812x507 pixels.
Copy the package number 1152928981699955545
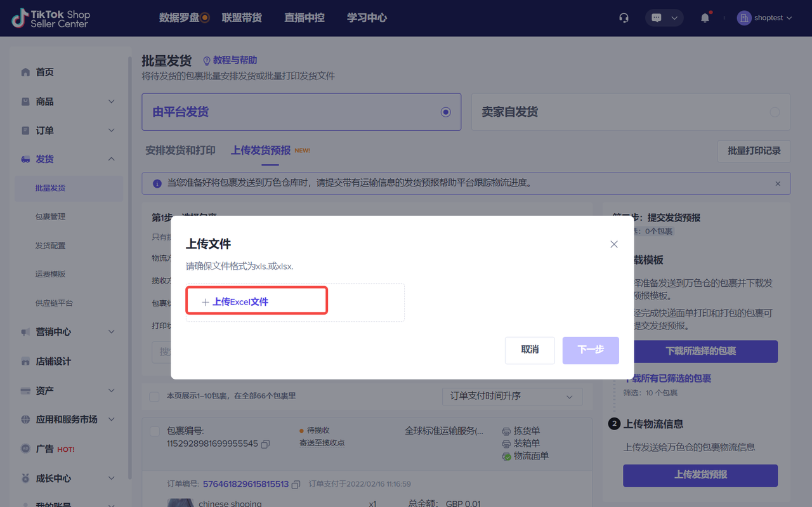[x=265, y=444]
